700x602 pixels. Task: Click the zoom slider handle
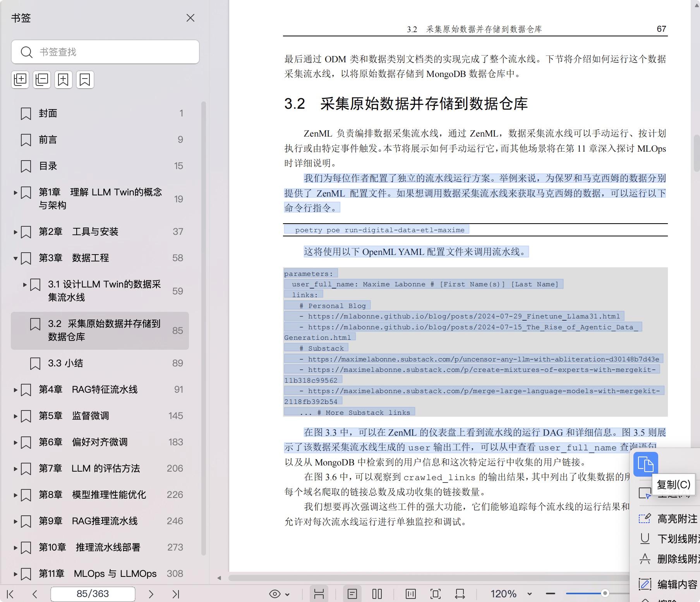(x=605, y=593)
